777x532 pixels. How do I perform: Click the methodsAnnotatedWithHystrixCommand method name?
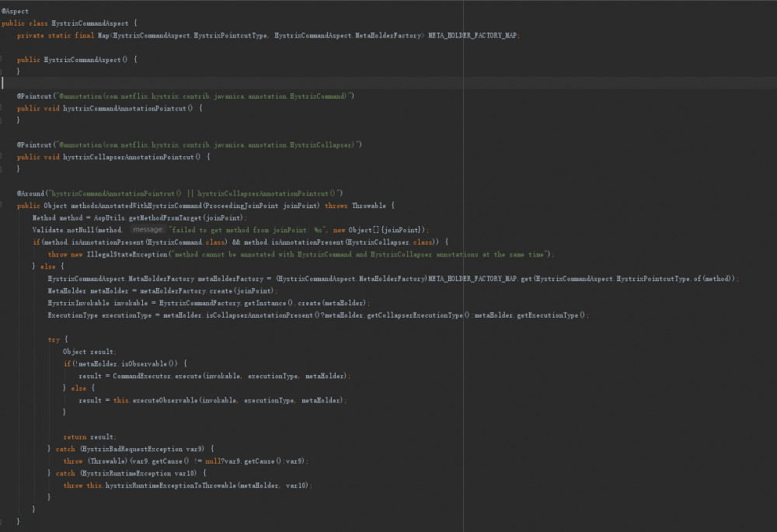pyautogui.click(x=136, y=206)
